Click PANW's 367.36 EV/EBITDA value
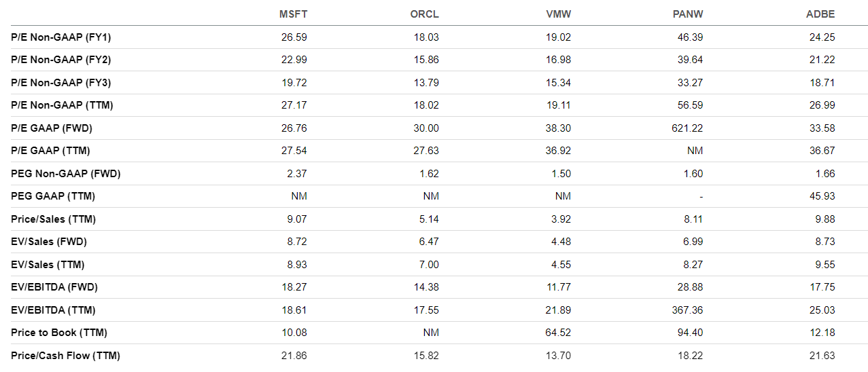Screen dimensions: 868x372 tap(687, 310)
